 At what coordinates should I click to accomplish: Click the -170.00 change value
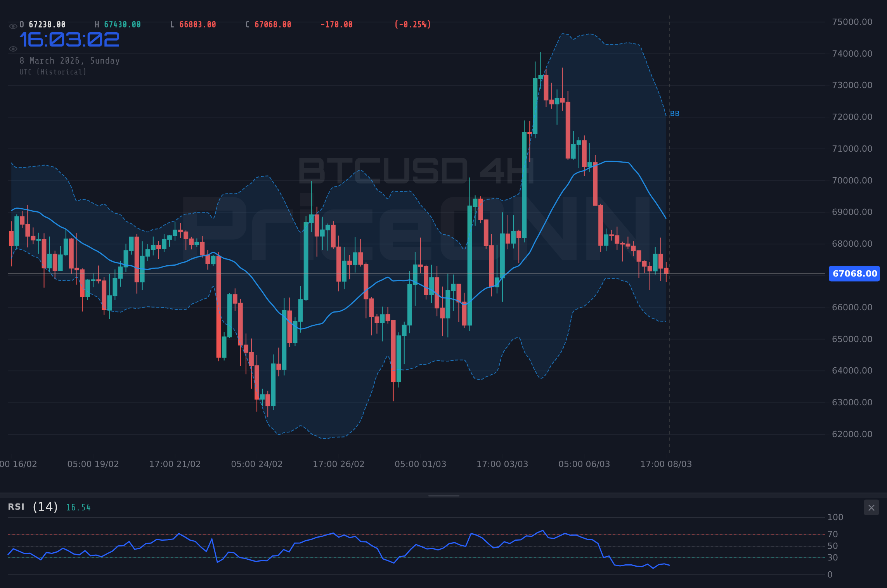tap(337, 24)
